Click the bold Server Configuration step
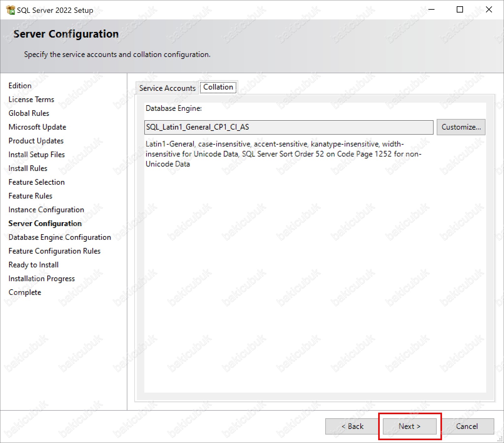The image size is (504, 443). point(45,224)
